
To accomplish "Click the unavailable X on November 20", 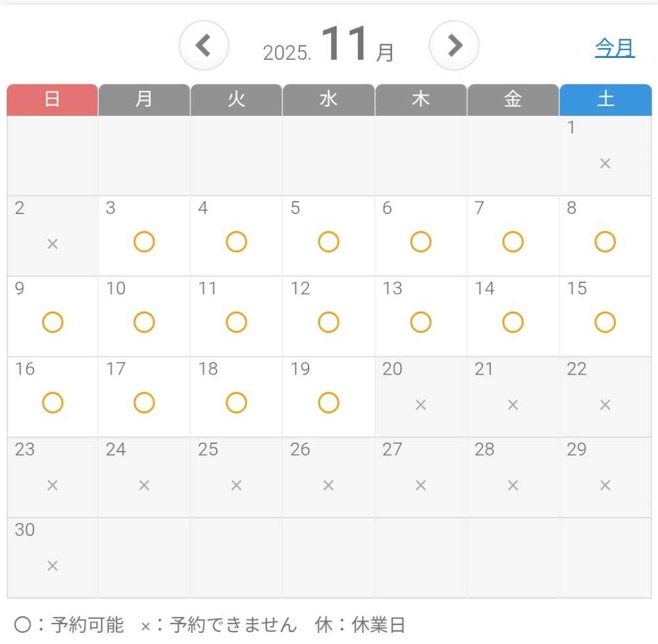I will coord(420,405).
